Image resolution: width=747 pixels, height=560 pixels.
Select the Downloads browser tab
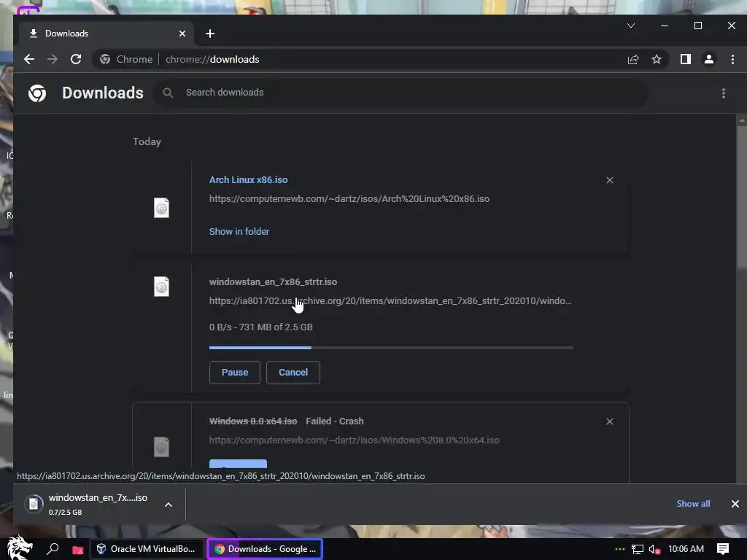click(107, 34)
